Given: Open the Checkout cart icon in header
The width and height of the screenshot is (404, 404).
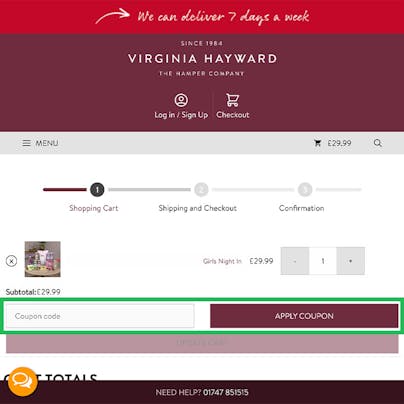Looking at the screenshot, I should pyautogui.click(x=232, y=100).
